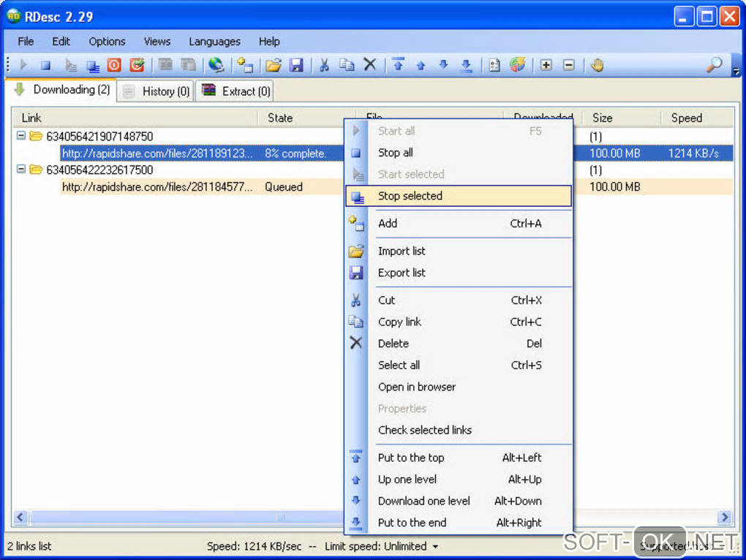Click the Stop all toolbar icon
This screenshot has height=560, width=746.
[x=45, y=65]
